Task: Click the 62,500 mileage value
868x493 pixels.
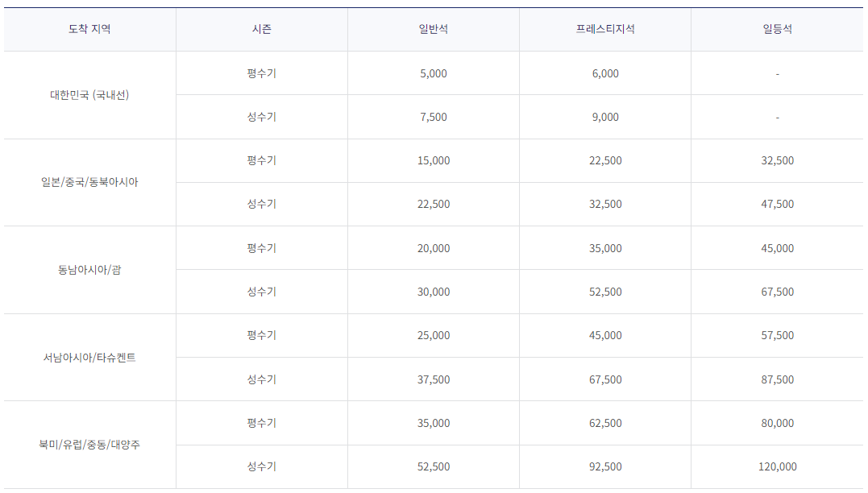Action: (605, 423)
